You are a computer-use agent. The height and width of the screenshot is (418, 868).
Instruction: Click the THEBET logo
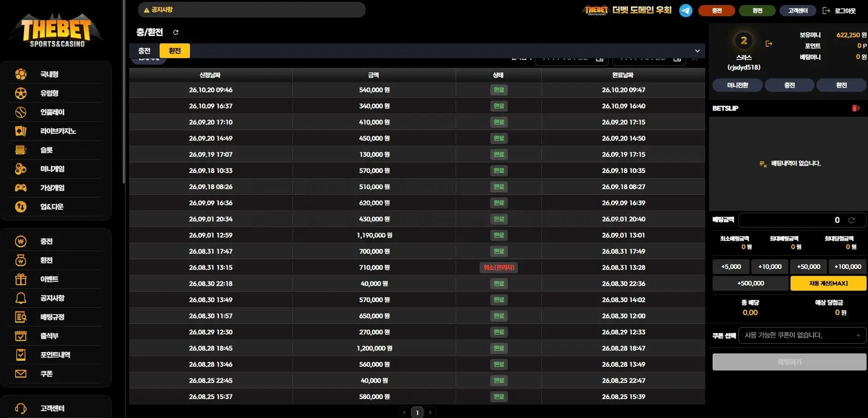(x=56, y=30)
